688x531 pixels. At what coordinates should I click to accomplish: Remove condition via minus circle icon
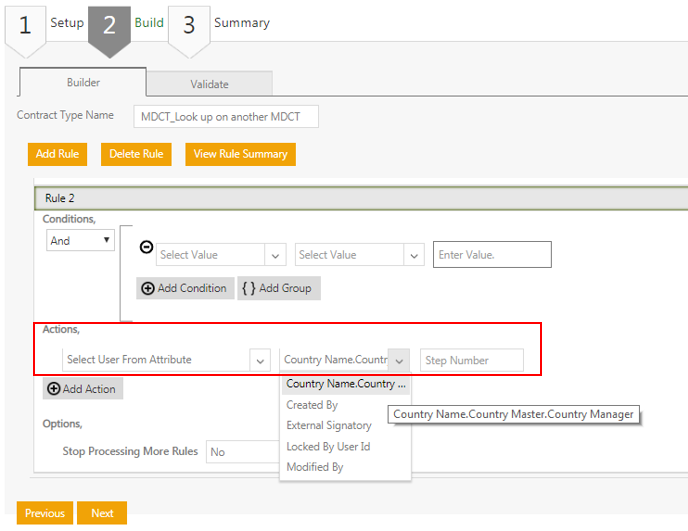tap(147, 247)
